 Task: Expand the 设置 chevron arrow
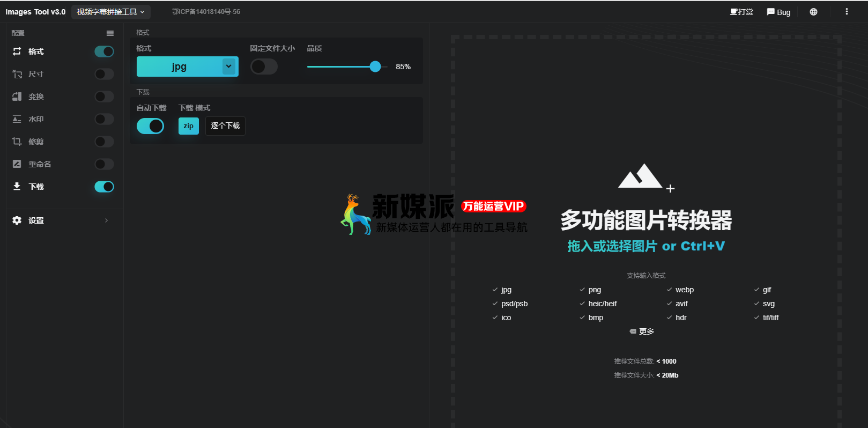tap(106, 220)
